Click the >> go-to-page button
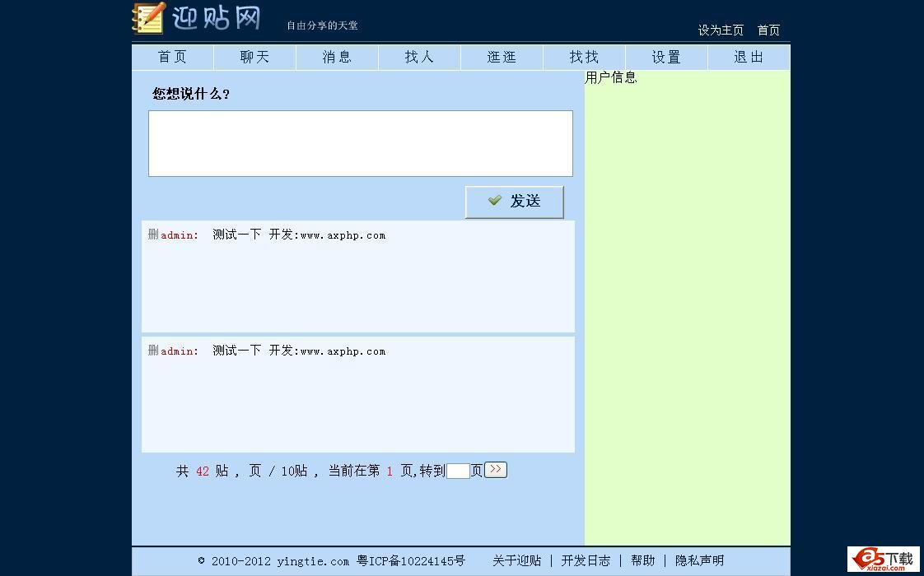This screenshot has width=924, height=576. click(495, 470)
